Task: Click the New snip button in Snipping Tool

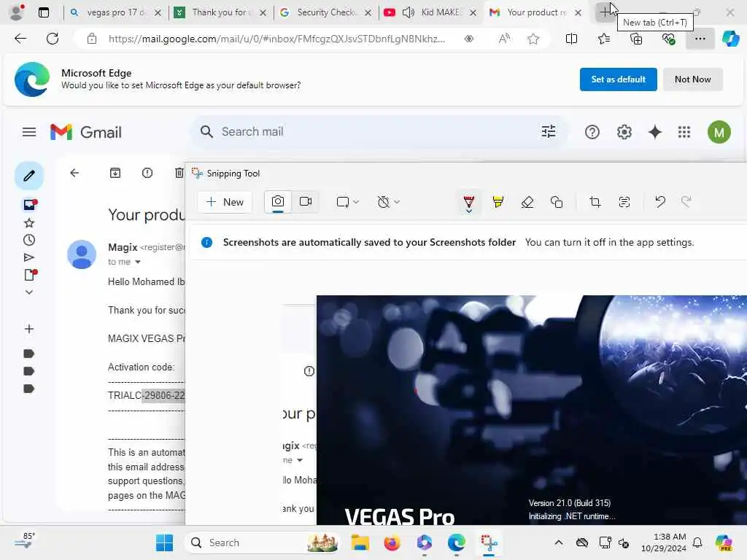Action: pyautogui.click(x=225, y=202)
